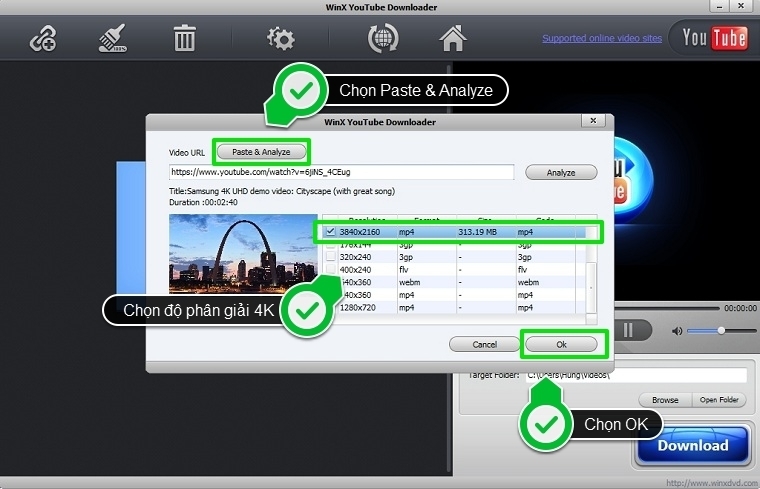The width and height of the screenshot is (760, 489).
Task: Click the Clear completed tasks brush icon
Action: [111, 39]
